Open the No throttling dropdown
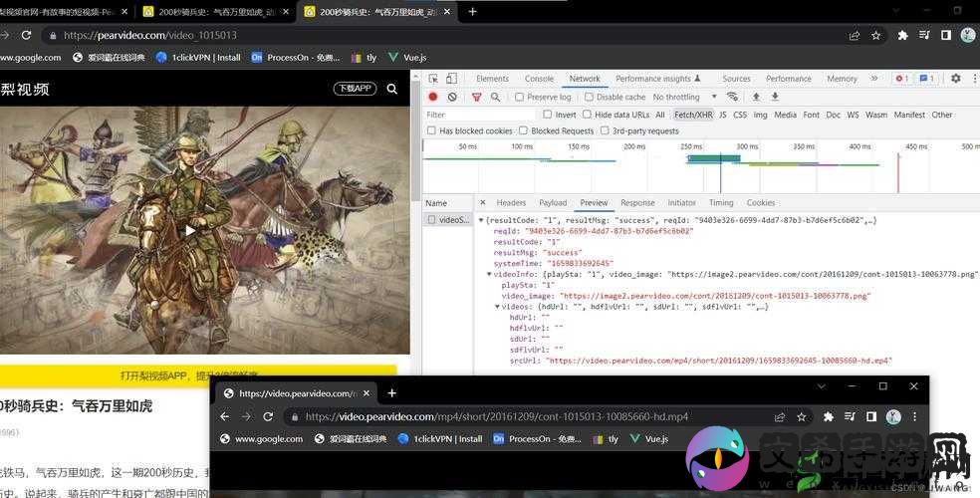 (x=684, y=97)
